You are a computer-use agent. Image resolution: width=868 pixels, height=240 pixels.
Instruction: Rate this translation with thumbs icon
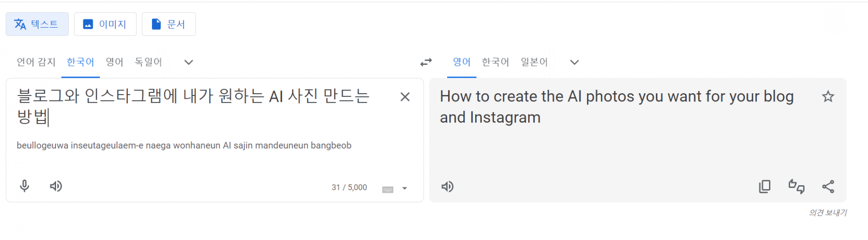point(796,187)
